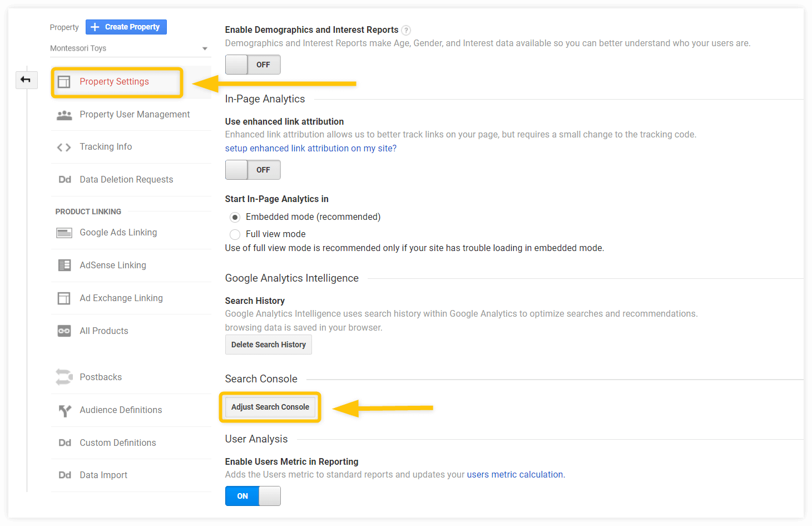Click Adjust Search Console button
This screenshot has width=812, height=526.
270,407
